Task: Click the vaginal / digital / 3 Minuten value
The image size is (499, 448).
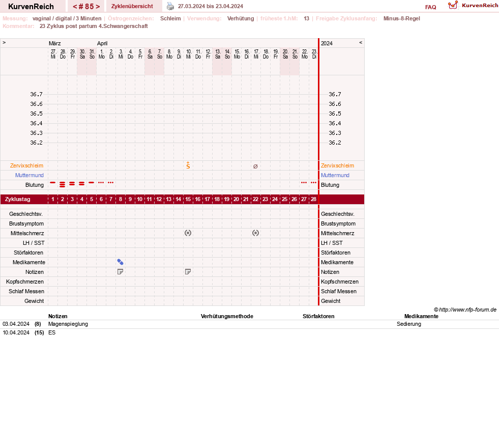Action: tap(67, 18)
